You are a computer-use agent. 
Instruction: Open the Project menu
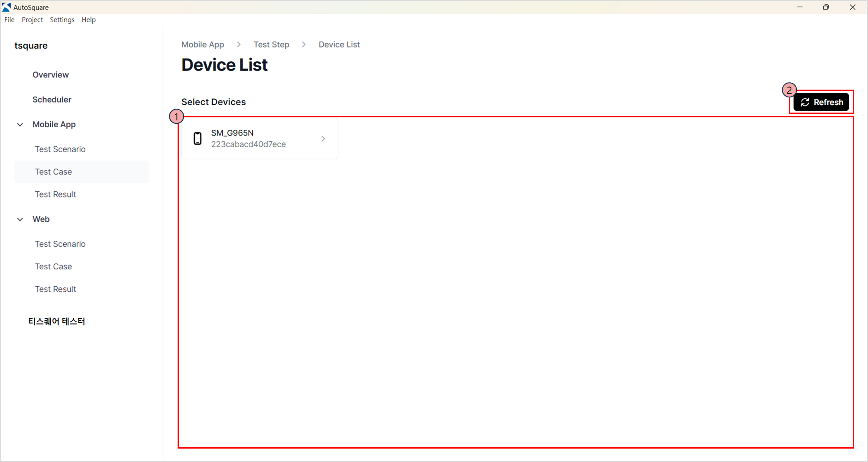[32, 20]
